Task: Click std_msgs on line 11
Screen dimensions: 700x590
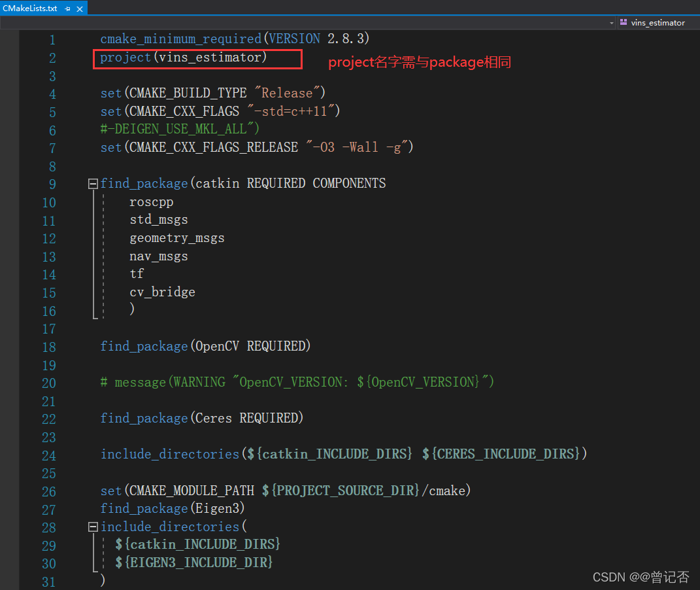Action: tap(158, 220)
